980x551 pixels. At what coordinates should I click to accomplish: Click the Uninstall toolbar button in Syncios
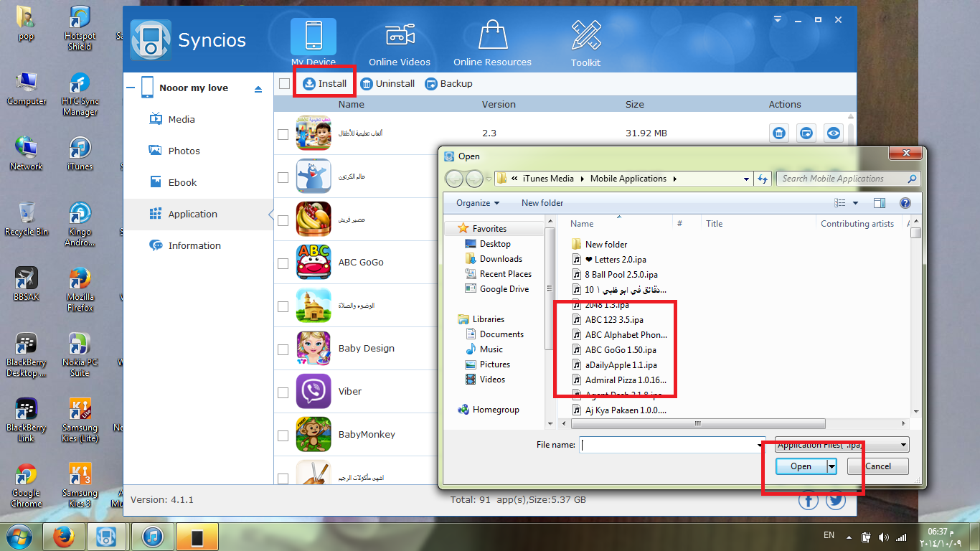[387, 84]
